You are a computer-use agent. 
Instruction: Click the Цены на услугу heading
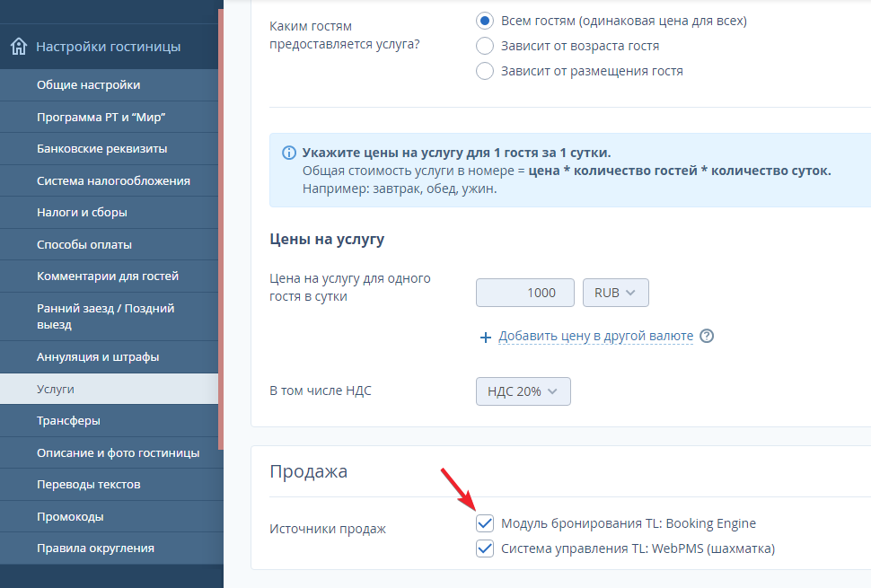pos(327,240)
